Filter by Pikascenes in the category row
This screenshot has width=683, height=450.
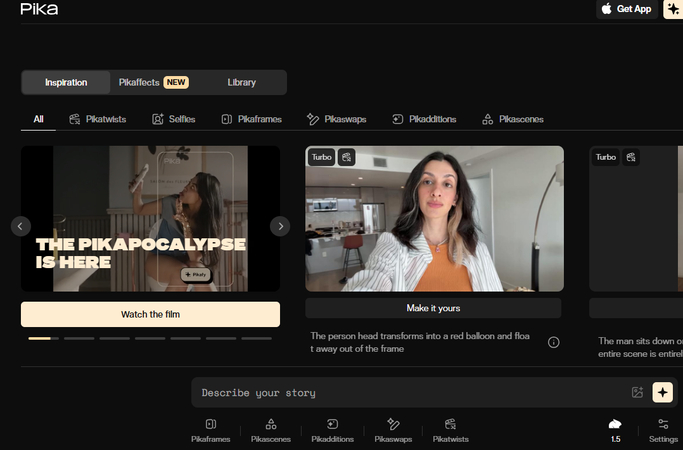pos(513,119)
